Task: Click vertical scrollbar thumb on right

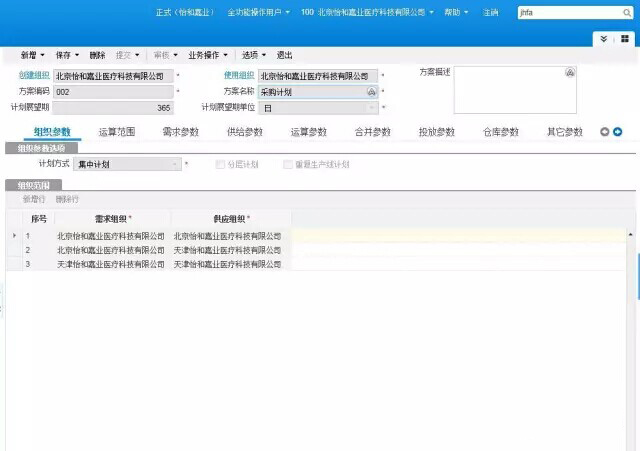Action: click(638, 276)
